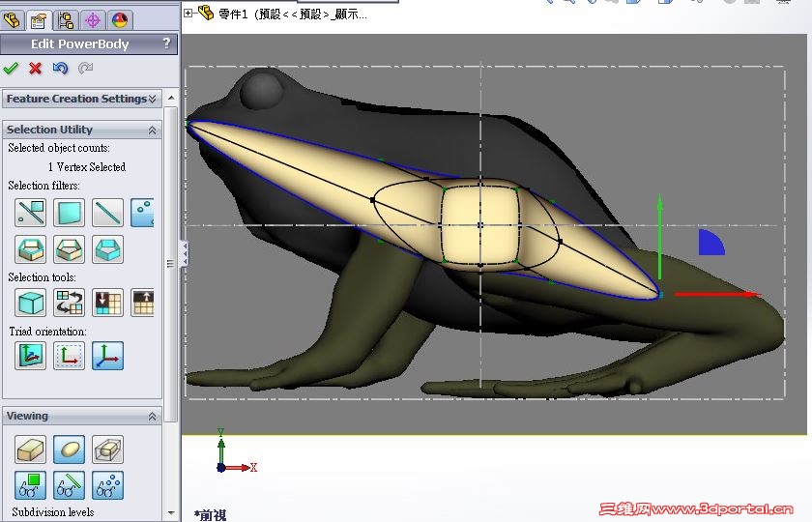This screenshot has height=522, width=812.
Task: Select the first open-box body filter icon
Action: (31, 249)
